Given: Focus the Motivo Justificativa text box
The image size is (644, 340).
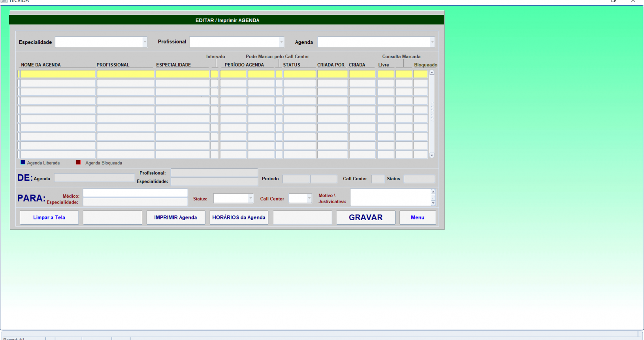Looking at the screenshot, I should pyautogui.click(x=390, y=197).
